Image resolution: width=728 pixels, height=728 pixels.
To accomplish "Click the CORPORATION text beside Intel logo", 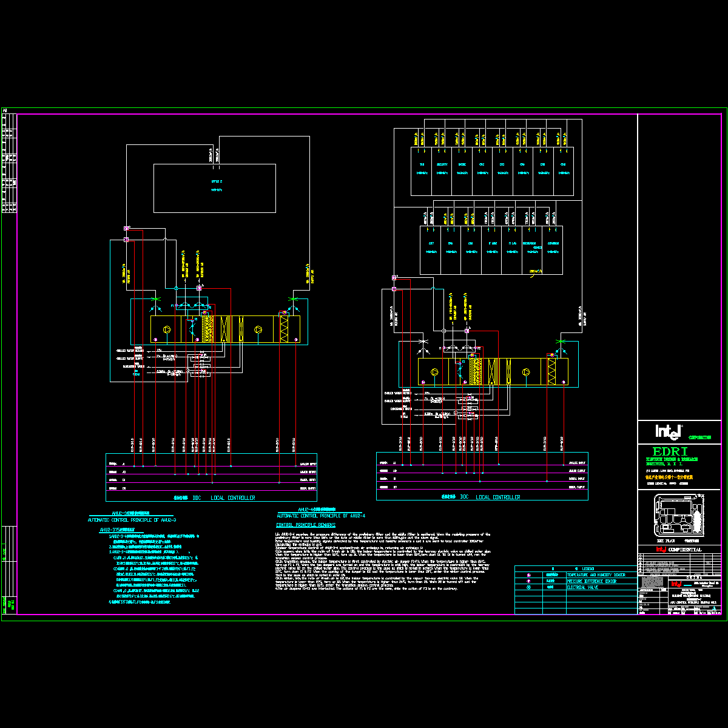I will coord(699,436).
